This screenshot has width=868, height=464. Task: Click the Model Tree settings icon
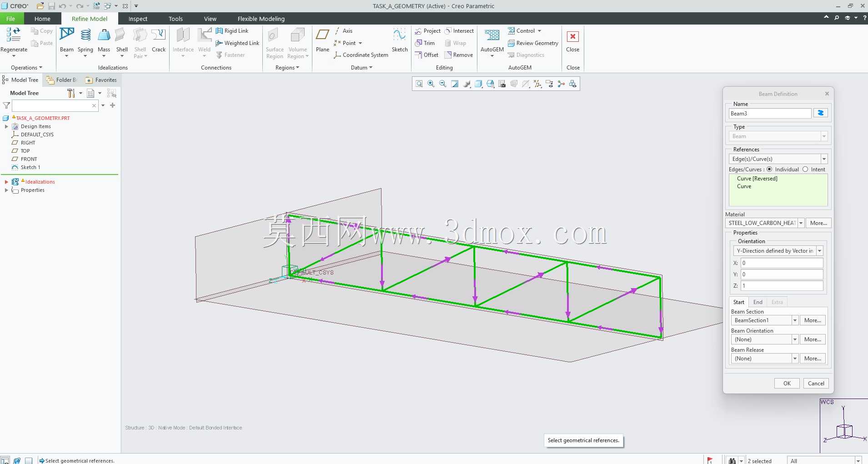pyautogui.click(x=71, y=93)
